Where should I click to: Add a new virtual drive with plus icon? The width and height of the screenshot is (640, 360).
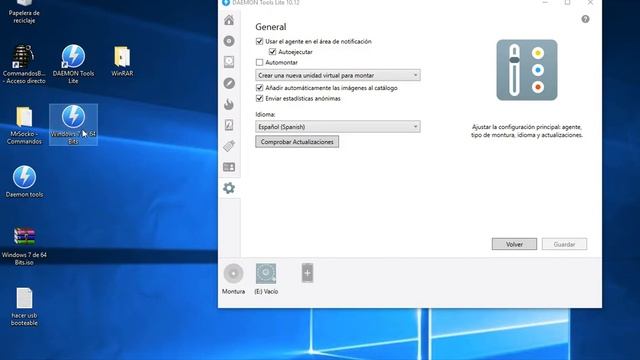coord(307,273)
